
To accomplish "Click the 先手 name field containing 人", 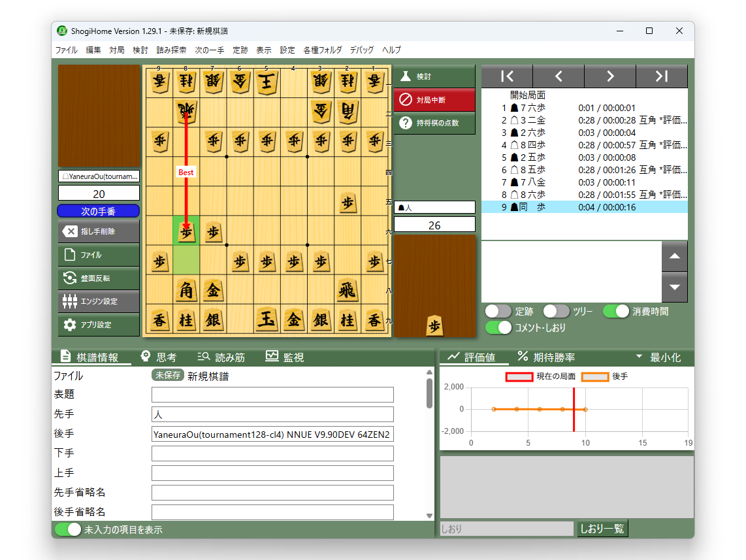I will click(x=272, y=414).
